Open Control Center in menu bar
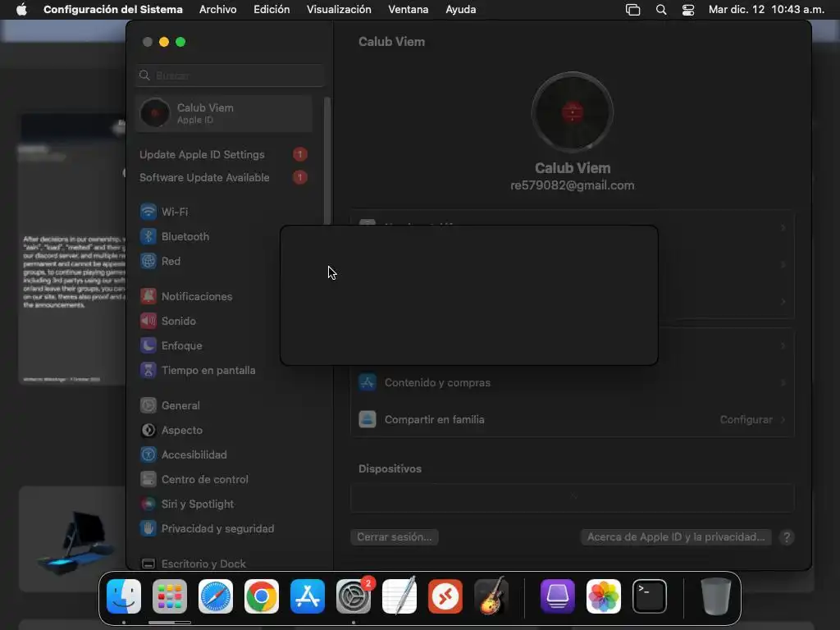This screenshot has height=630, width=840. pyautogui.click(x=688, y=10)
